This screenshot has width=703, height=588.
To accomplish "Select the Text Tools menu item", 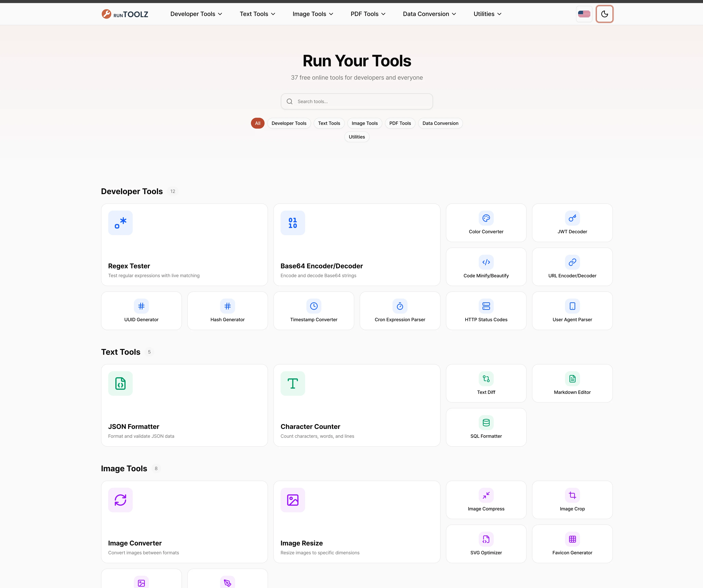I will (257, 14).
